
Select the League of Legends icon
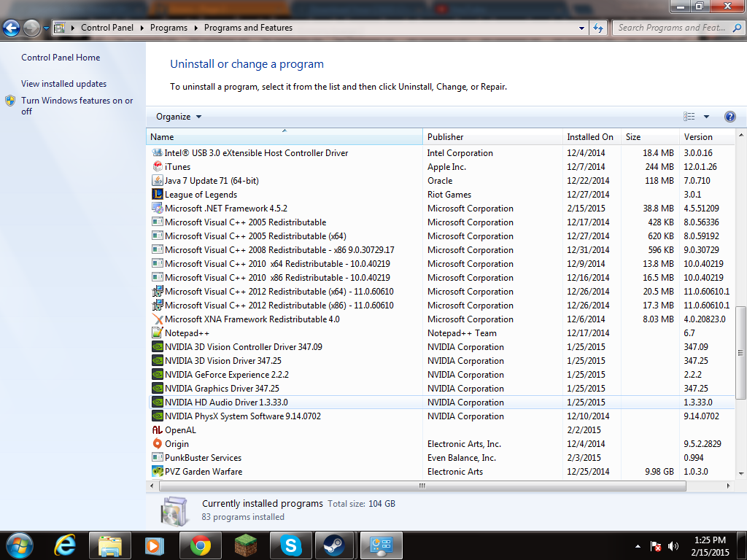(x=158, y=194)
